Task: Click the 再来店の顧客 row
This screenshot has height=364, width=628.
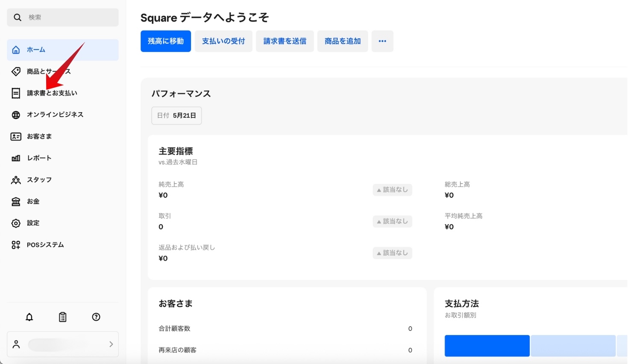Action: pyautogui.click(x=285, y=350)
